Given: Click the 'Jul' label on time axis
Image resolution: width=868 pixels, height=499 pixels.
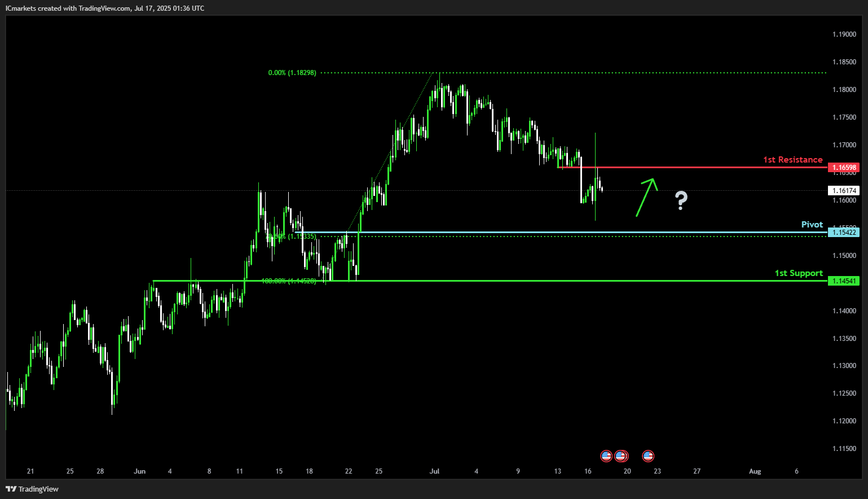Looking at the screenshot, I should coord(434,471).
